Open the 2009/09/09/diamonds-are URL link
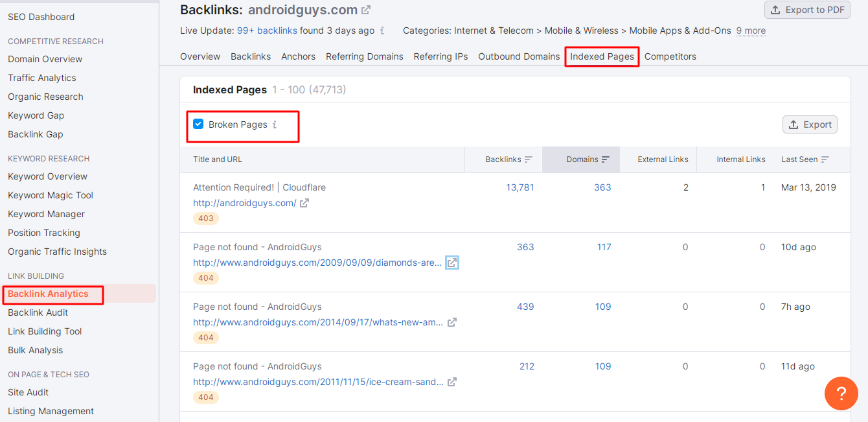 [317, 263]
